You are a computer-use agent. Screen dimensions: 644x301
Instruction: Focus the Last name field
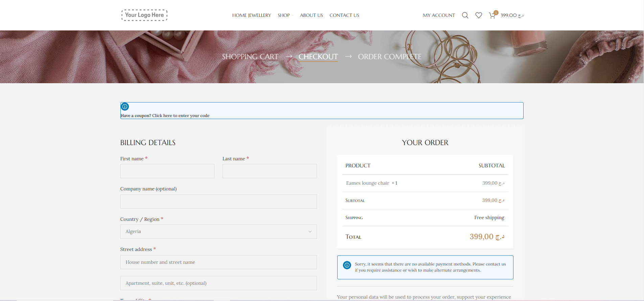pyautogui.click(x=269, y=171)
